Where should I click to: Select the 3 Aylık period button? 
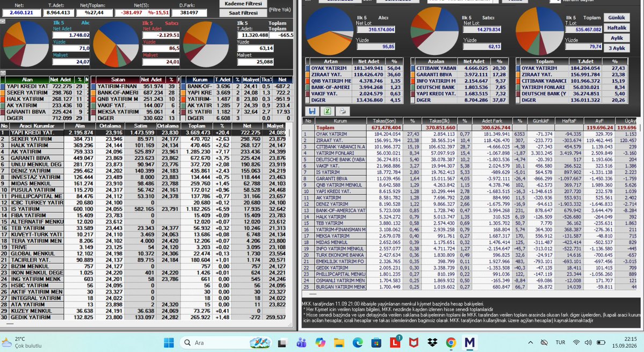pos(617,48)
